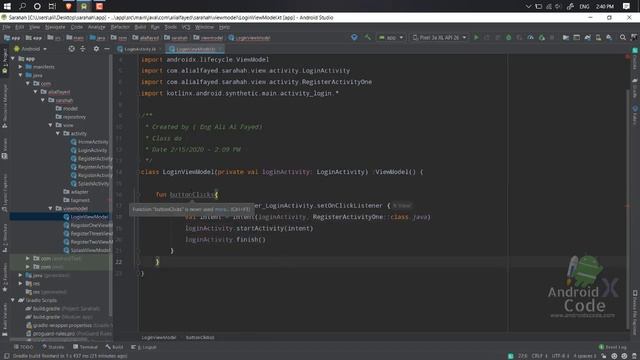Click the Debug app bug icon
The width and height of the screenshot is (640, 360).
tap(509, 38)
